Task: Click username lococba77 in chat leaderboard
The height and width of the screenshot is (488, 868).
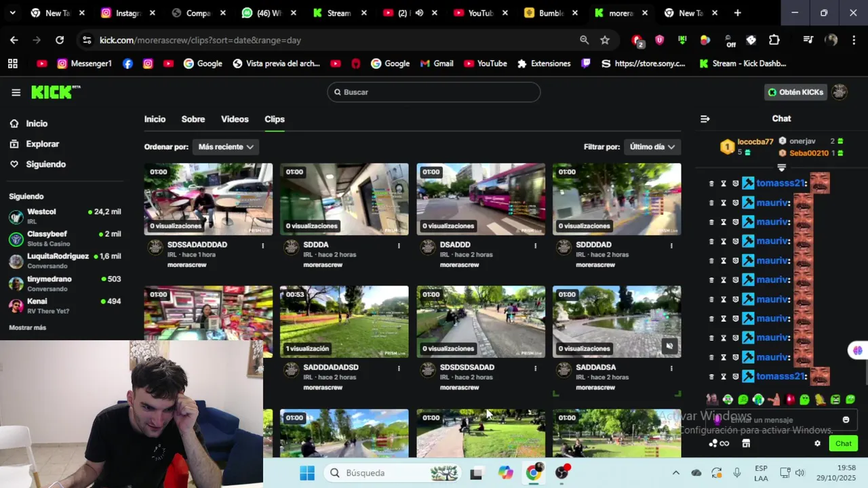Action: 755,142
